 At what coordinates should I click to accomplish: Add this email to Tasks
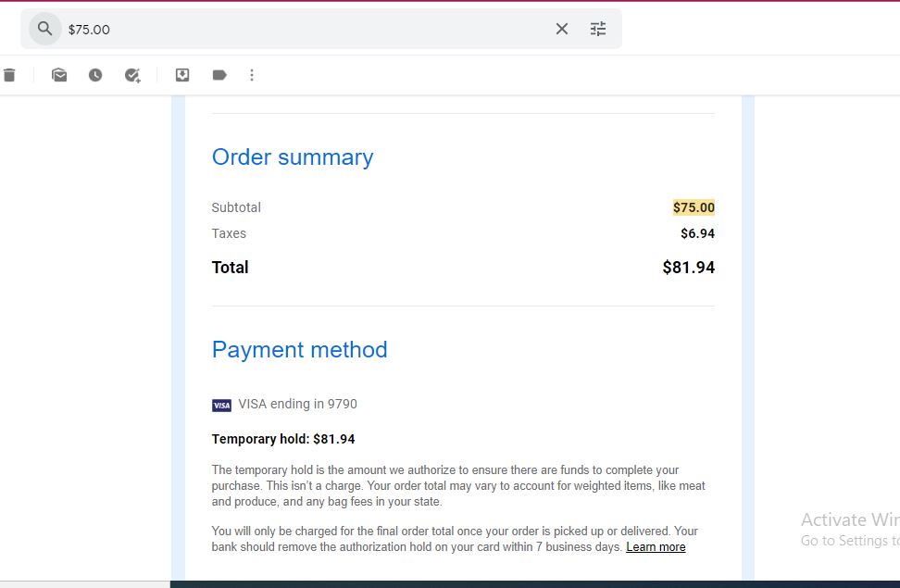[132, 75]
